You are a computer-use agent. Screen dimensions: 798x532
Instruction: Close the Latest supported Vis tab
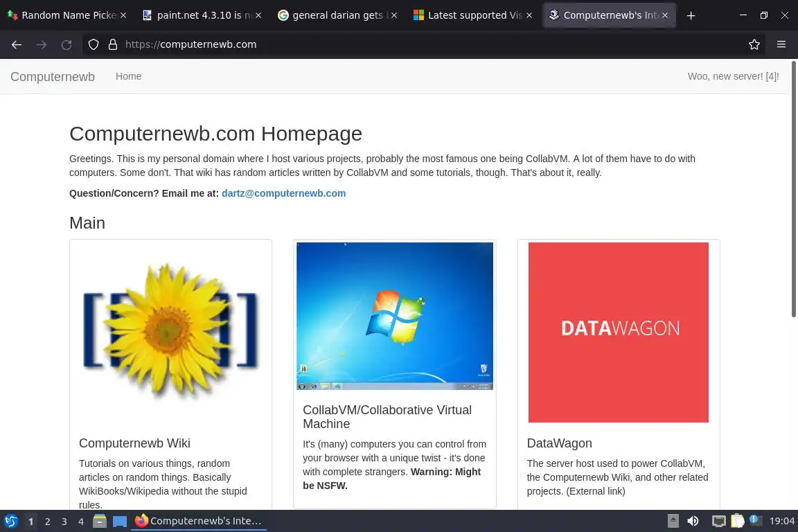click(x=529, y=16)
